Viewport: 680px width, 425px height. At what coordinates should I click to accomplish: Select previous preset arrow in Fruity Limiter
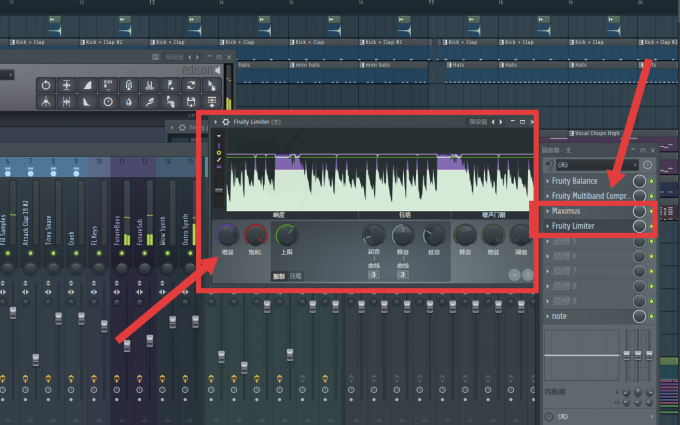point(493,122)
